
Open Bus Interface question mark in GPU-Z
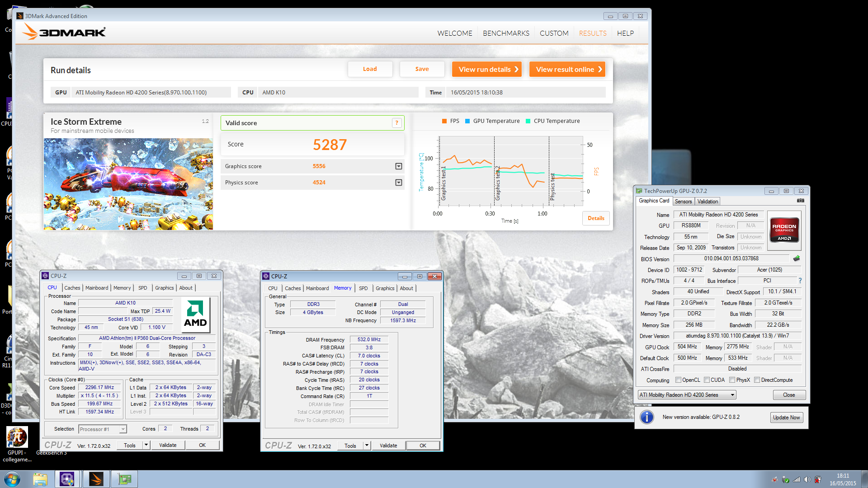pyautogui.click(x=800, y=281)
